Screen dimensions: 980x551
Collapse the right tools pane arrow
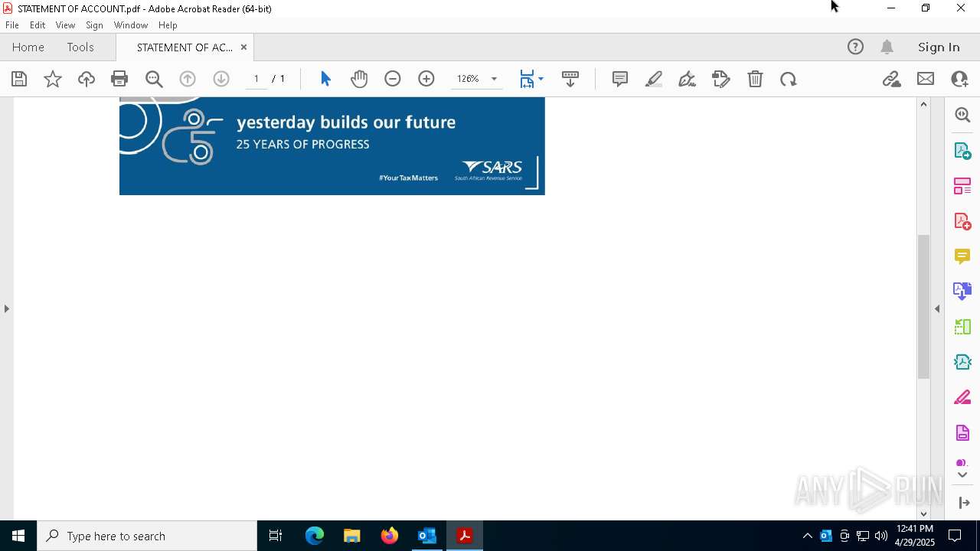click(x=937, y=308)
